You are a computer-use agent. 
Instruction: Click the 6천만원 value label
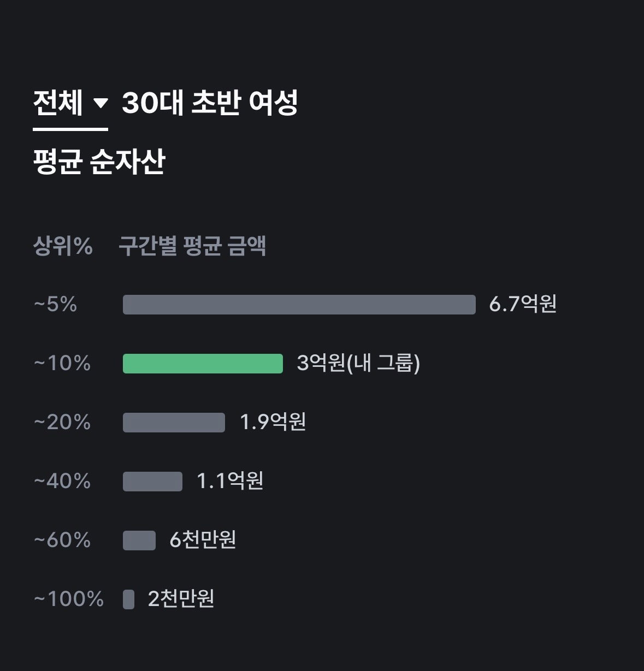coord(203,540)
